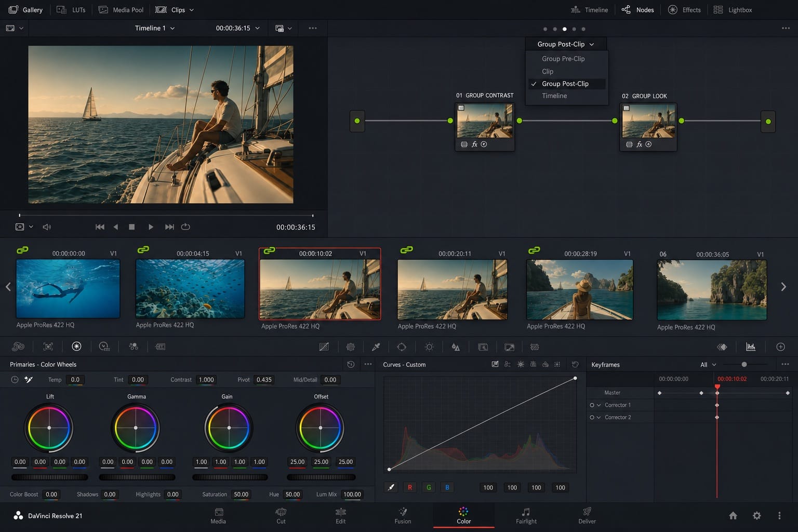Toggle the blue curve channel B
The image size is (798, 532).
[x=447, y=487]
